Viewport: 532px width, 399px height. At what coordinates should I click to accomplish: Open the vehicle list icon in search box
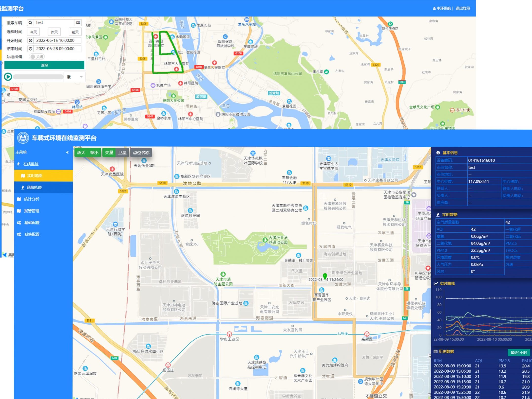78,23
